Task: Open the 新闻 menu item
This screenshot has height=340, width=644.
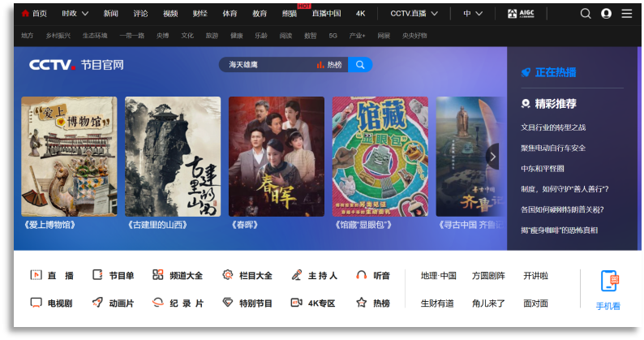Action: (111, 14)
